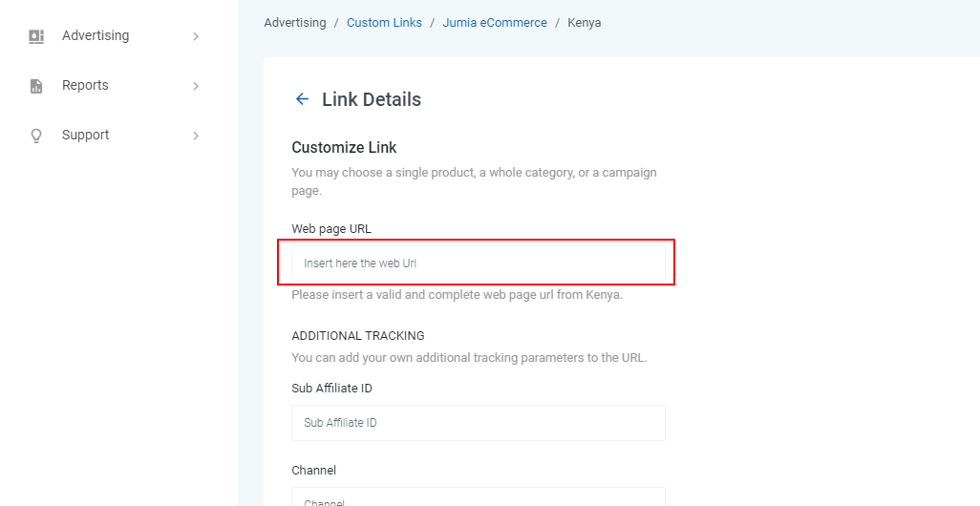Click the Reports chart document icon
Screen dimensions: 980x506
tap(36, 86)
